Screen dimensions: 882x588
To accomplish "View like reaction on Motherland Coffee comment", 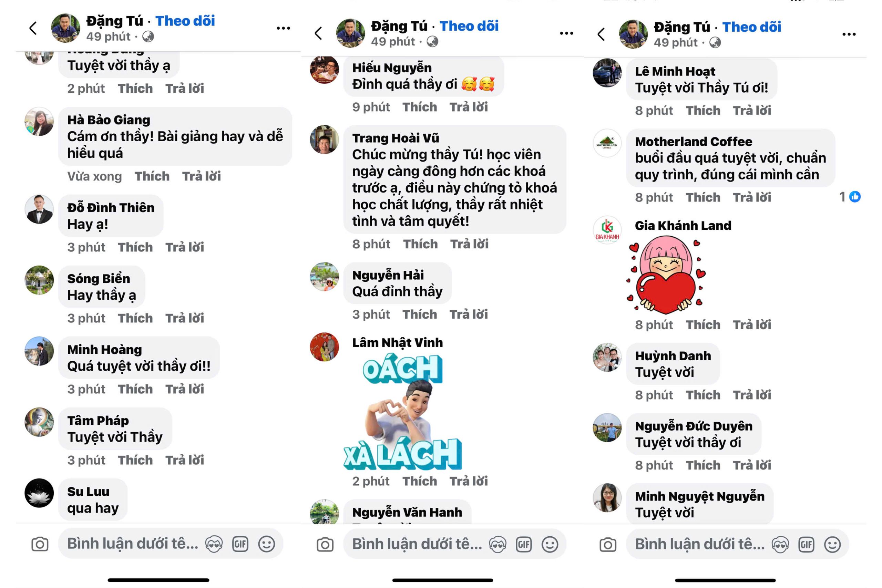I will click(850, 196).
